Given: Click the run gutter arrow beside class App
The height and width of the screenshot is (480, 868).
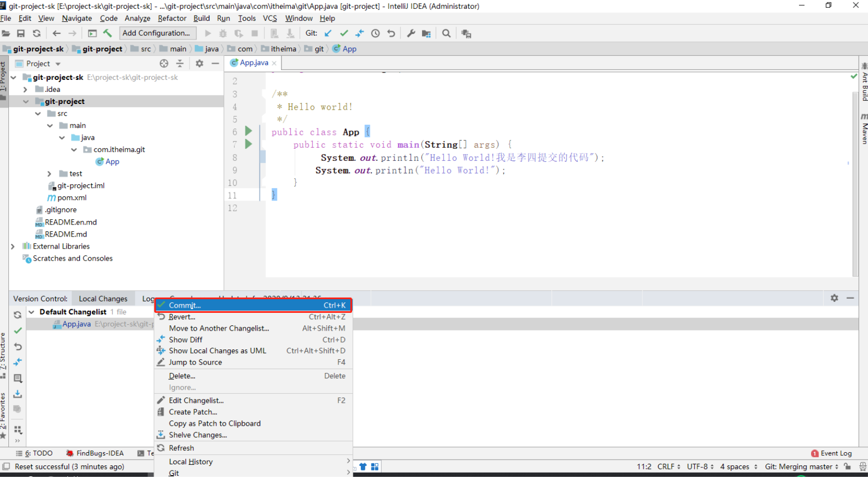Looking at the screenshot, I should click(x=249, y=131).
